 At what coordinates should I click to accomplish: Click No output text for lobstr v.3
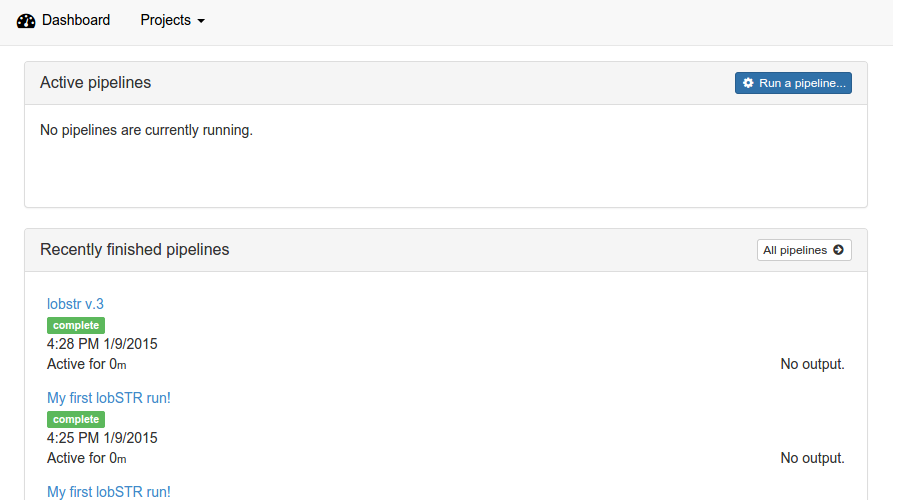(812, 364)
